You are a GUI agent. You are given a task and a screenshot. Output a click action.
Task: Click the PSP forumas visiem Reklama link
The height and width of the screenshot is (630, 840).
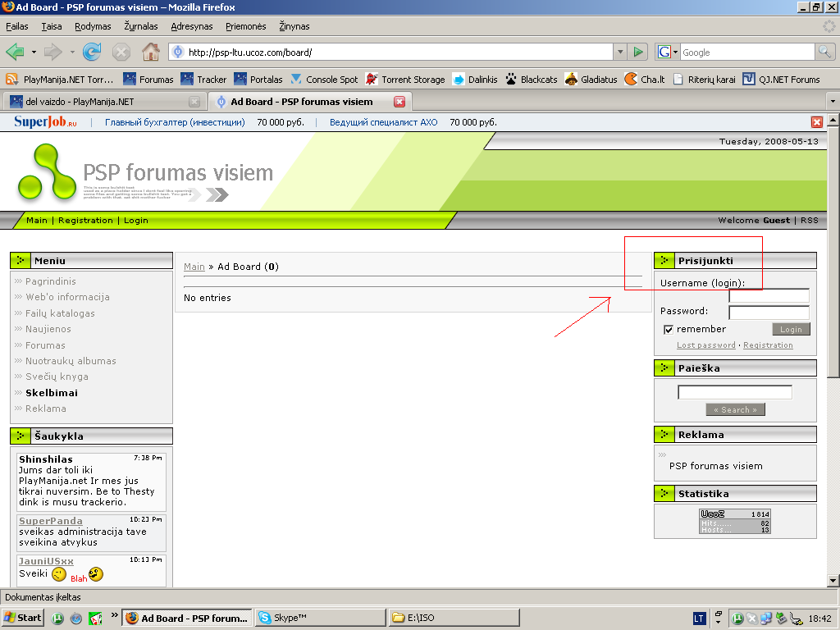click(715, 466)
